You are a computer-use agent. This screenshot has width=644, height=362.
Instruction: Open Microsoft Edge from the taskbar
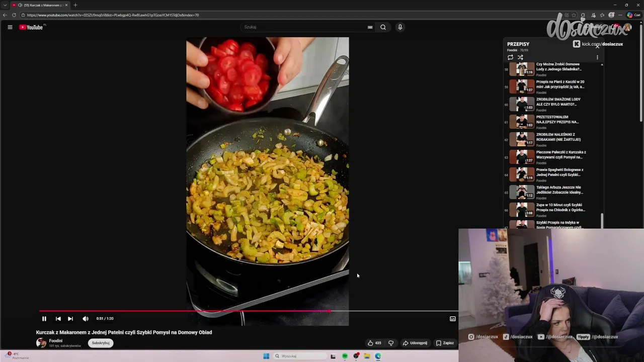click(378, 356)
